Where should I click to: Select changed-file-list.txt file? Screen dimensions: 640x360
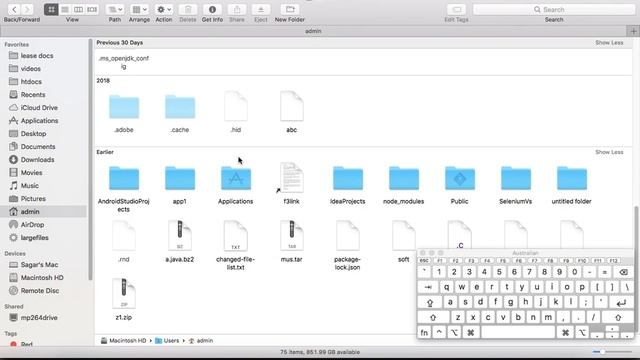[x=236, y=236]
